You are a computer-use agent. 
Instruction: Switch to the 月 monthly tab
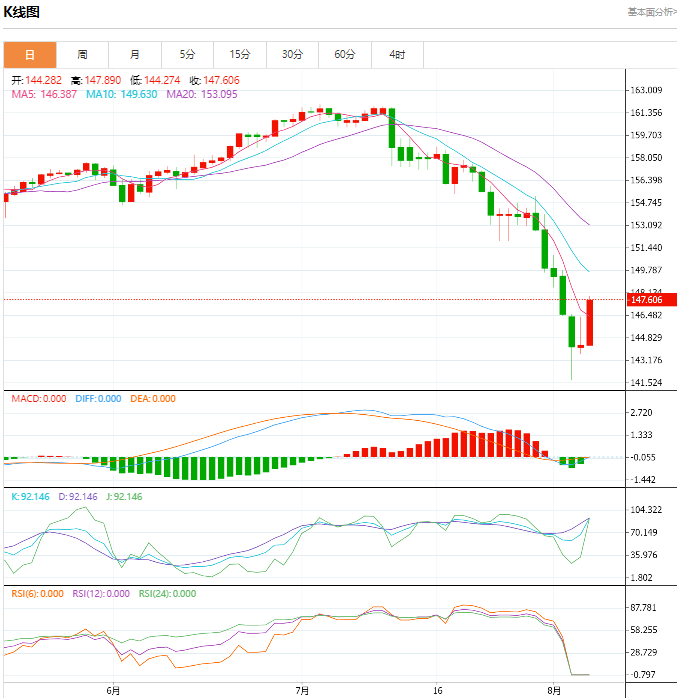pos(135,55)
